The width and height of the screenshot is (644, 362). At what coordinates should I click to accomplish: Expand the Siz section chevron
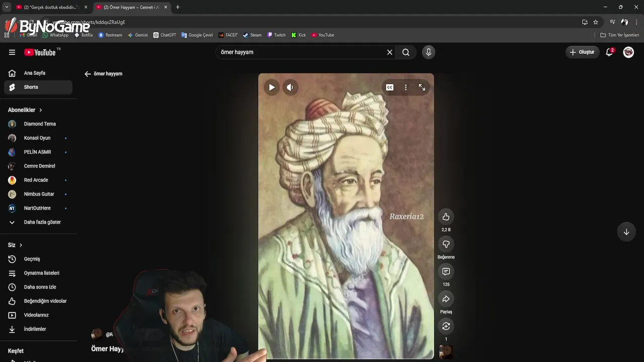(x=21, y=245)
